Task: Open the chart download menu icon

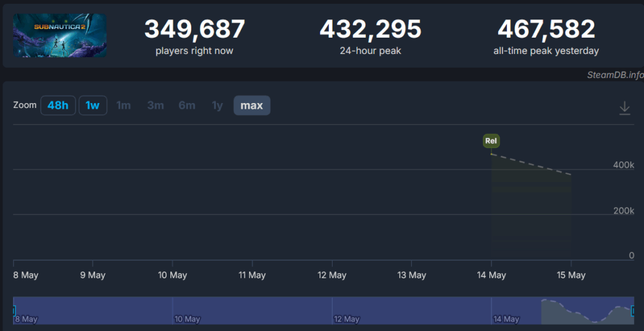Action: click(x=625, y=108)
